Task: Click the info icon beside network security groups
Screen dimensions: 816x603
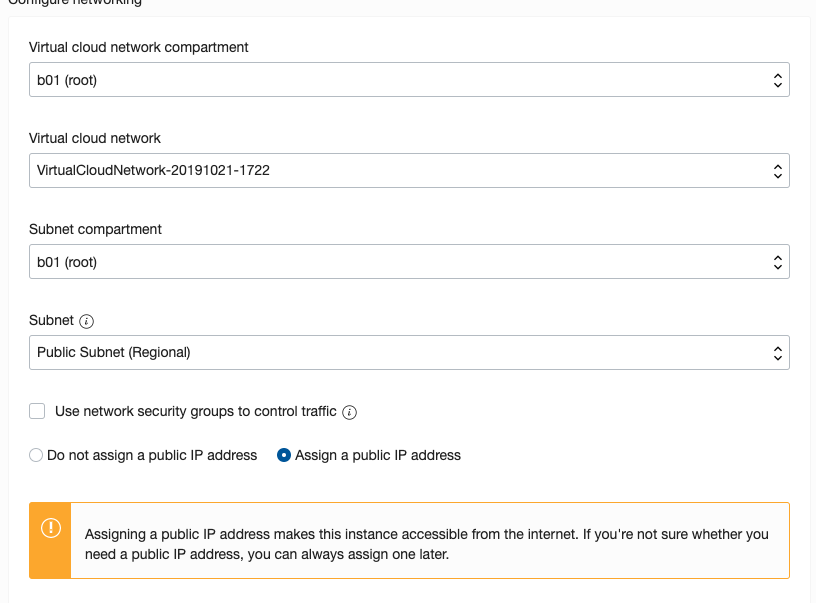Action: (350, 412)
